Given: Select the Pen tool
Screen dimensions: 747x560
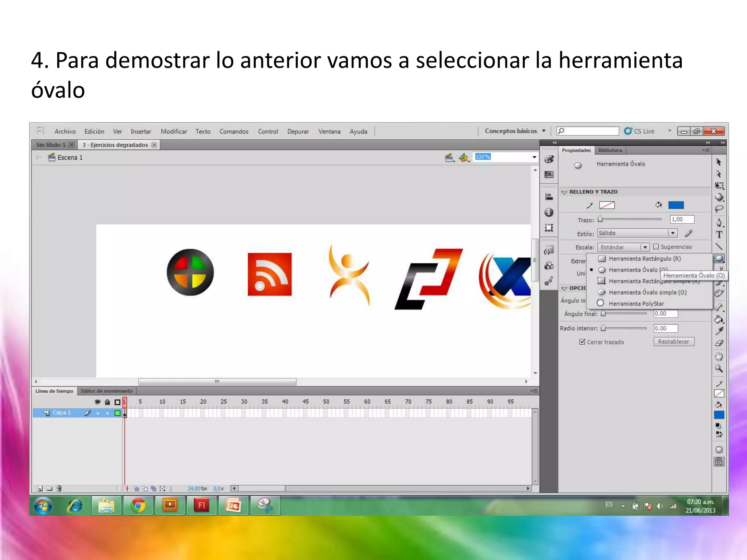Looking at the screenshot, I should pos(719,222).
